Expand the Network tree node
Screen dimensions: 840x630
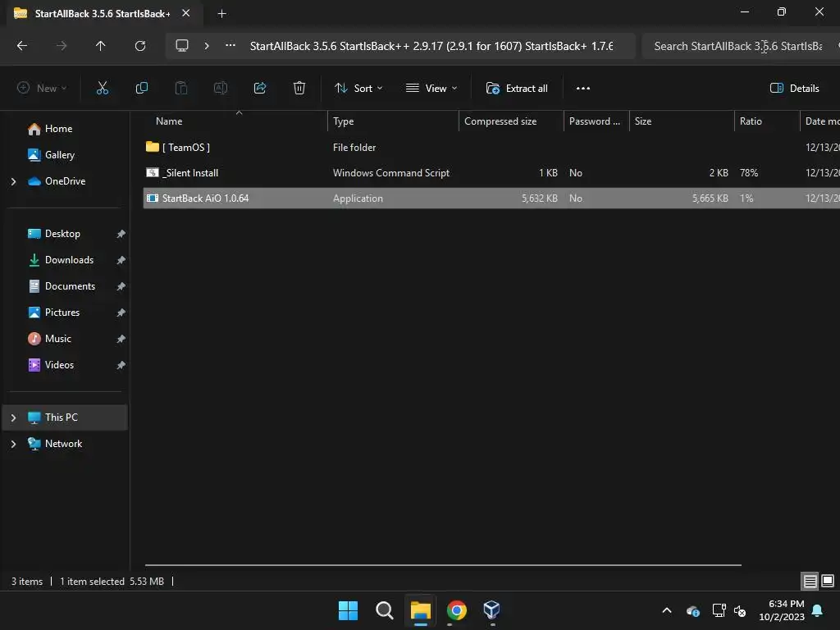(x=13, y=444)
